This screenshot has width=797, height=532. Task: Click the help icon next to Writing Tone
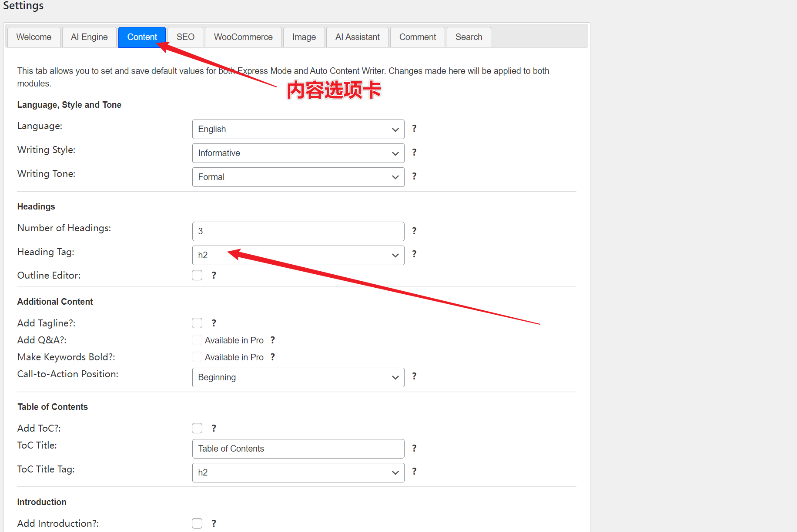click(414, 176)
